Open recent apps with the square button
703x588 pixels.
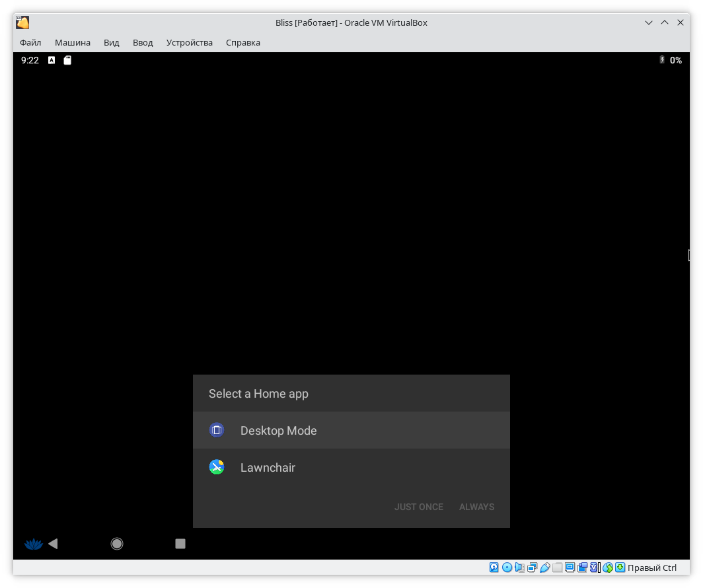click(x=180, y=544)
